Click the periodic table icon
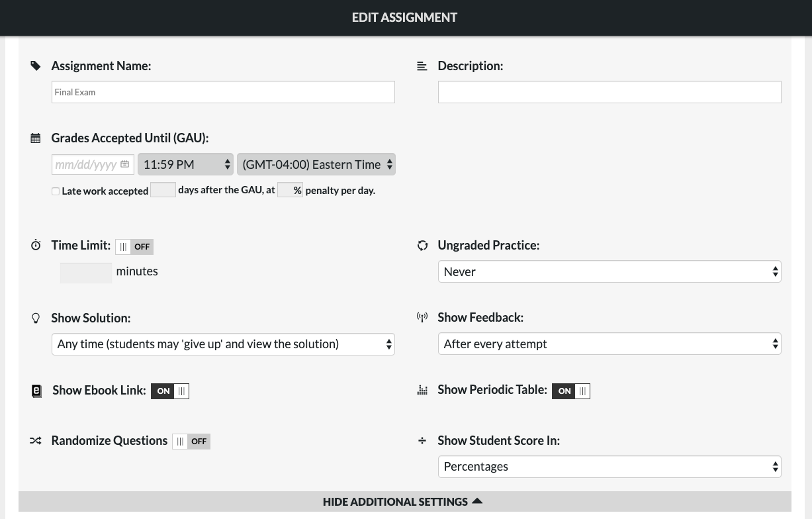 pyautogui.click(x=422, y=391)
